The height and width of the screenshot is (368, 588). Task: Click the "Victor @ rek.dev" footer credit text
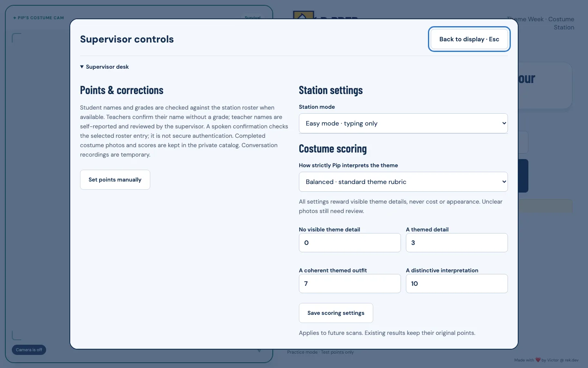tap(563, 360)
